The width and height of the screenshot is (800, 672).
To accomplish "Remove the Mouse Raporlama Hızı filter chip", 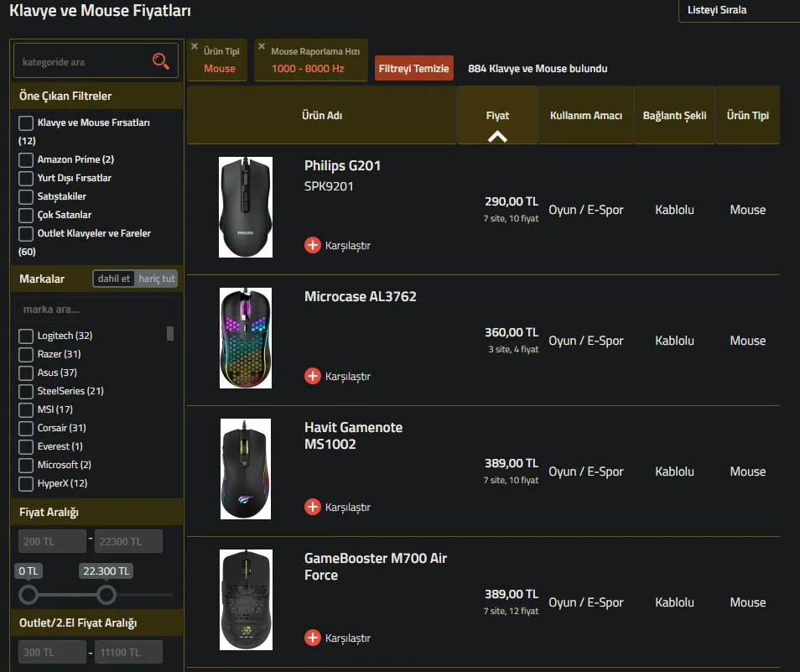I will pyautogui.click(x=261, y=47).
